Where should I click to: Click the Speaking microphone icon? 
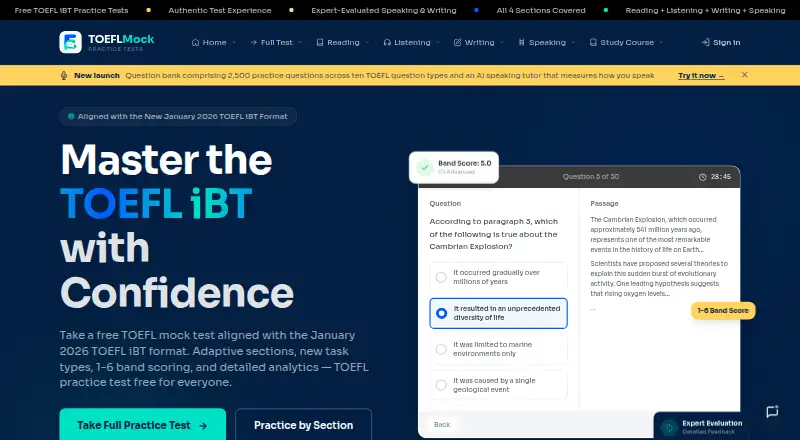tap(521, 42)
